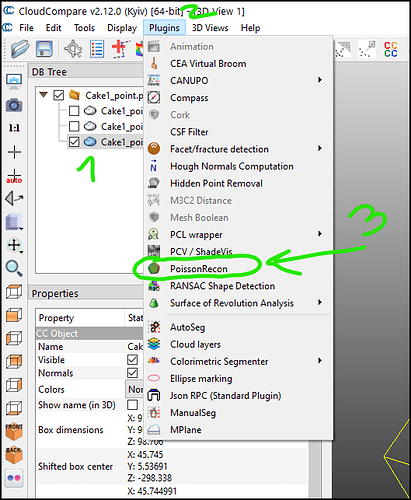This screenshot has height=500, width=411.
Task: Expand the CANUPO submenu arrow
Action: [x=320, y=80]
